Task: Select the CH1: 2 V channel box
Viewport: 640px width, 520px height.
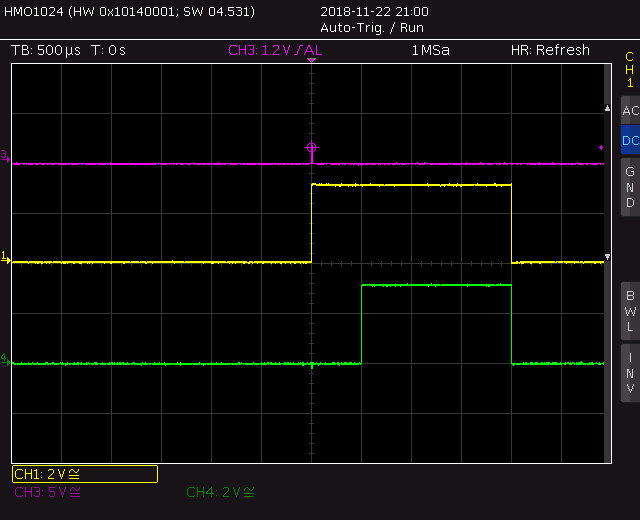Action: pyautogui.click(x=85, y=474)
